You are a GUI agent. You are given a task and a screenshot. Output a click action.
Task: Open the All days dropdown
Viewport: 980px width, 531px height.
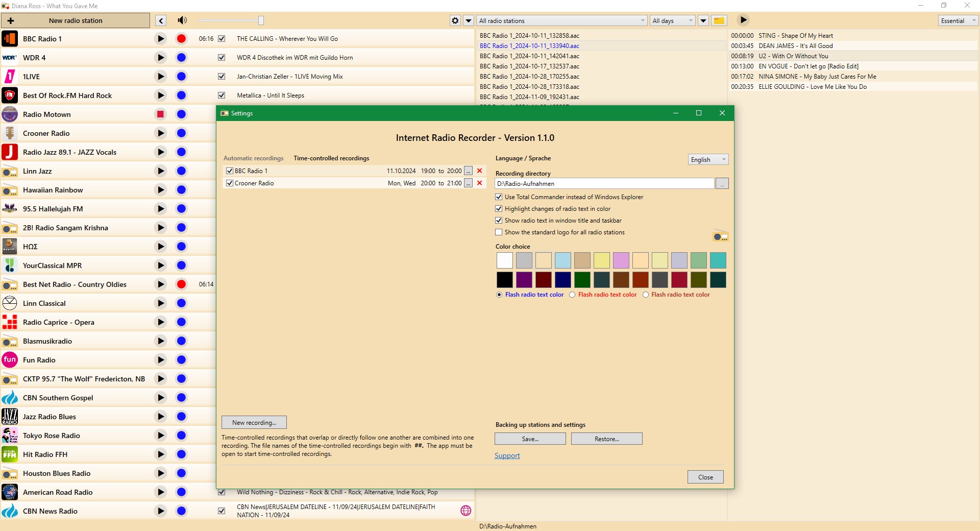point(672,20)
